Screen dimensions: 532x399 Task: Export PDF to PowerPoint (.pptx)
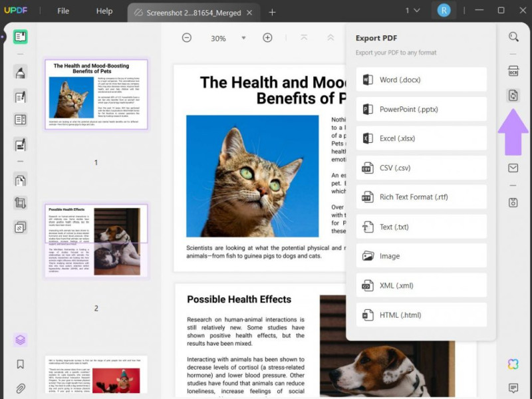(x=422, y=109)
